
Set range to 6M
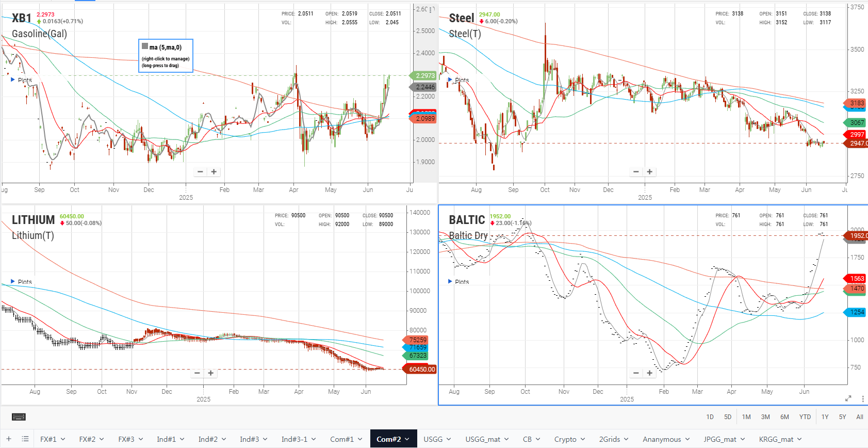tap(784, 417)
